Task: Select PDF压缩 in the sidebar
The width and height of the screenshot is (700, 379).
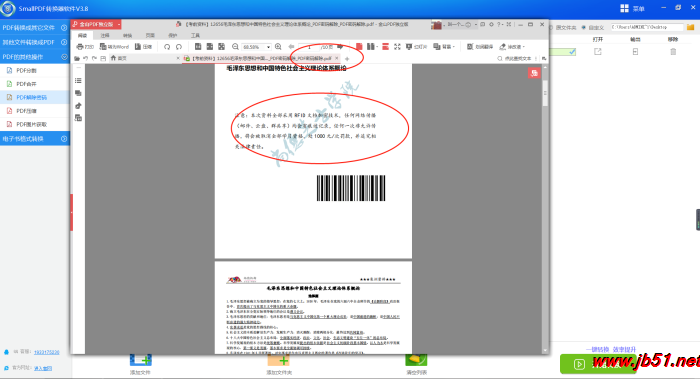Action: tap(27, 111)
